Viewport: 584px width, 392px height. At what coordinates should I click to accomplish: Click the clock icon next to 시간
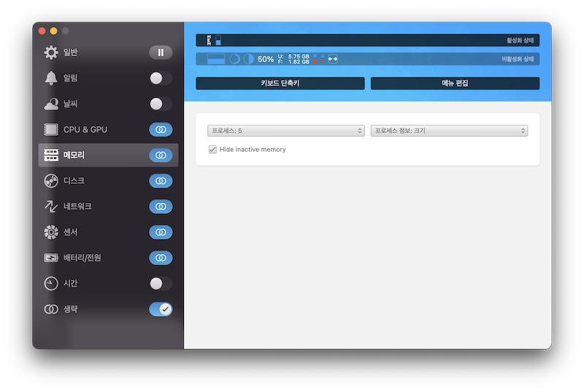click(51, 283)
